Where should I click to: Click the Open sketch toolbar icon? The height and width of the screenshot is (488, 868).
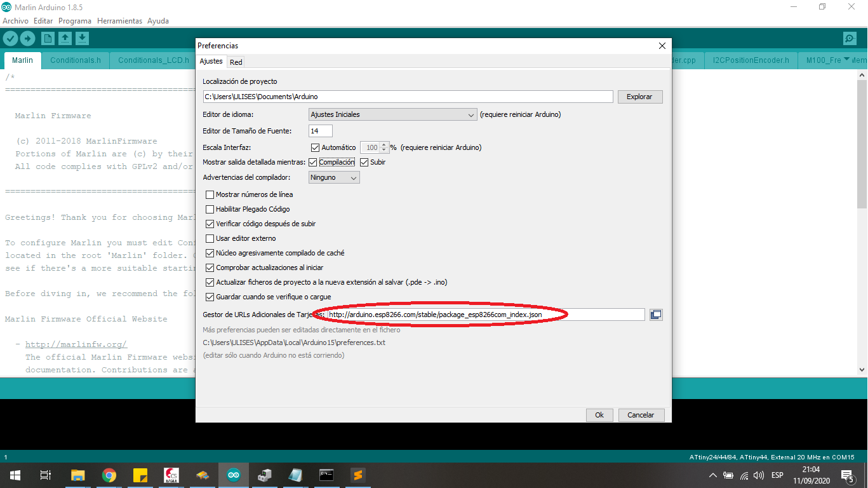(x=65, y=39)
